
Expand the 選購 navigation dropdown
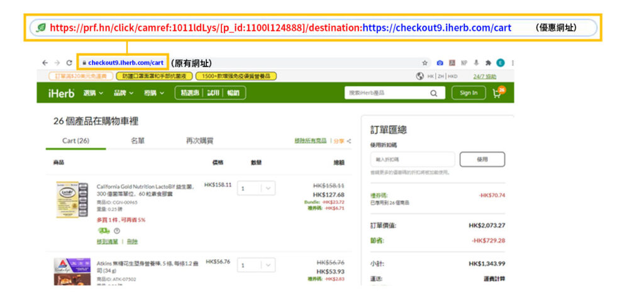coord(93,93)
